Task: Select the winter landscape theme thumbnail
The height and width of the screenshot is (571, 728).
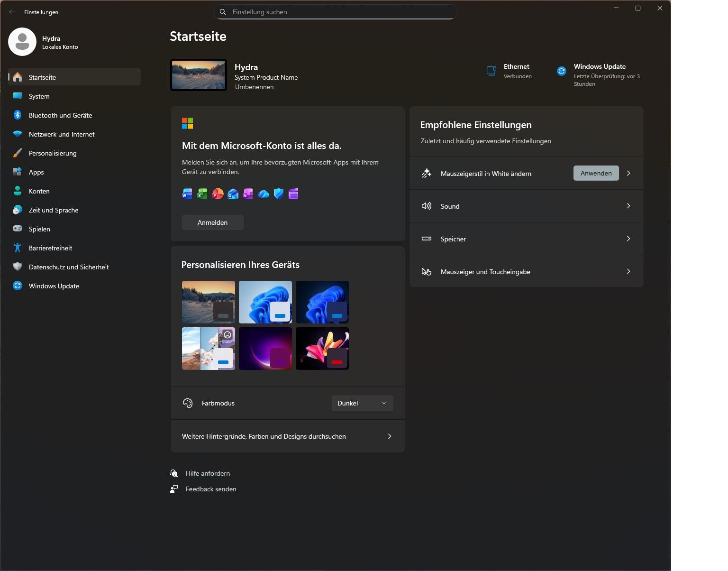Action: click(x=209, y=302)
